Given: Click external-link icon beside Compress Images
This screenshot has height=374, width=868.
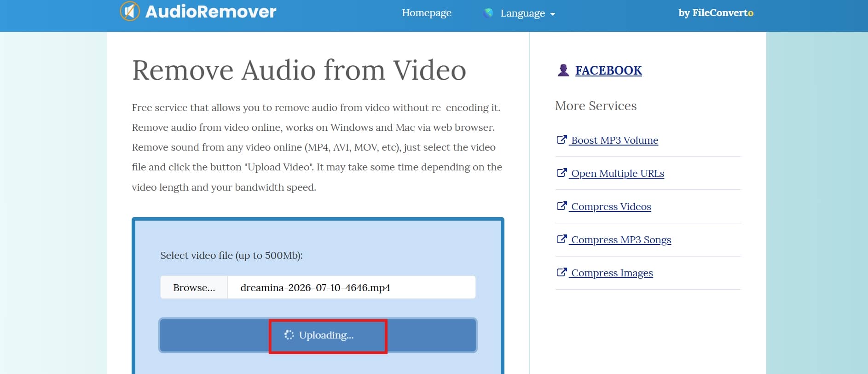Looking at the screenshot, I should (561, 272).
